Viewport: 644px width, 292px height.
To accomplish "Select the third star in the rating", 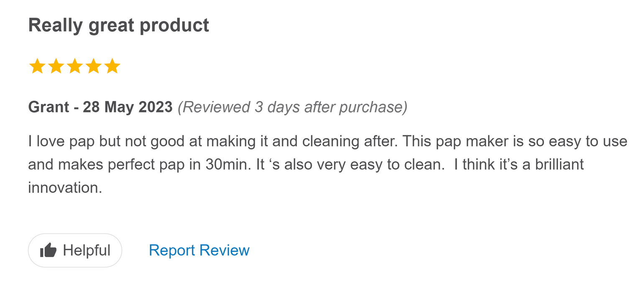I will (74, 66).
